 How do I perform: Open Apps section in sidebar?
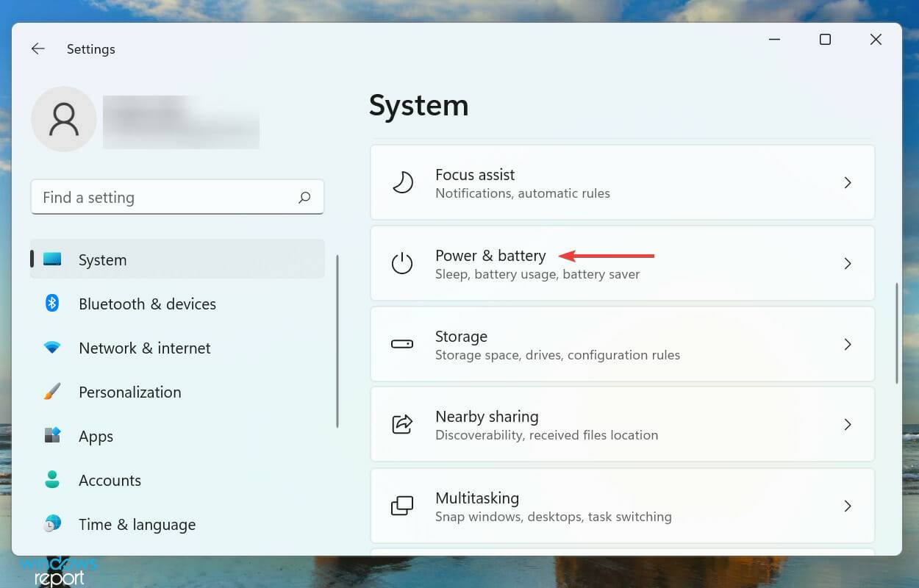coord(96,437)
